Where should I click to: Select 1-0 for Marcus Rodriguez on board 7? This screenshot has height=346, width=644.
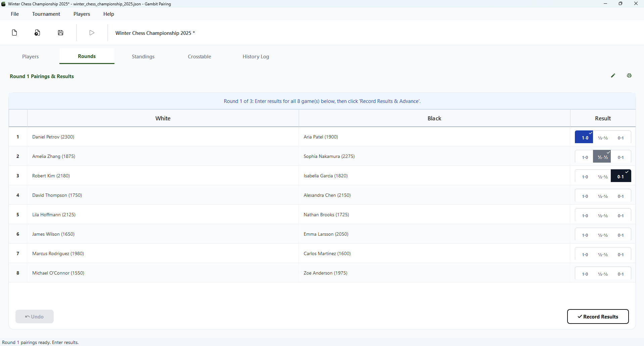585,254
